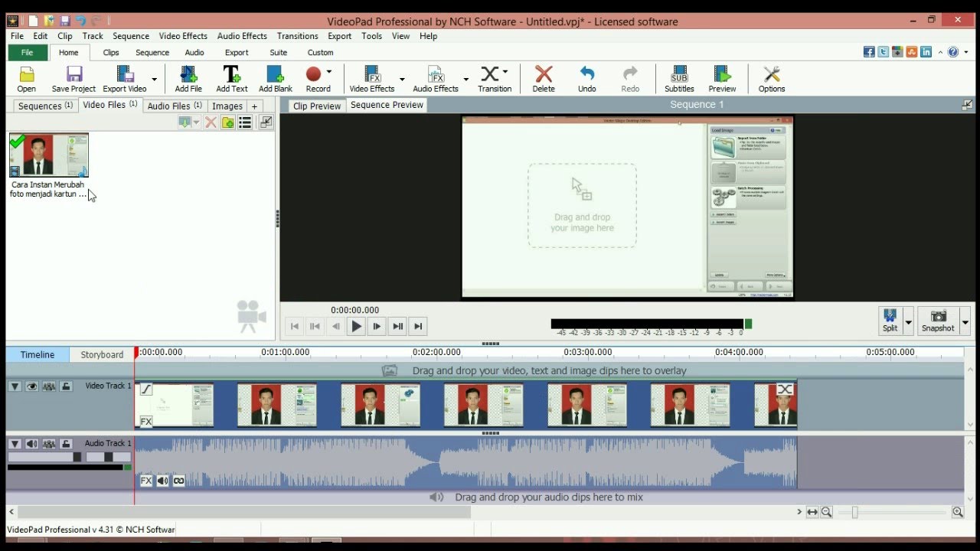The image size is (980, 551).
Task: Switch to the Audio ribbon tab
Action: coord(194,53)
